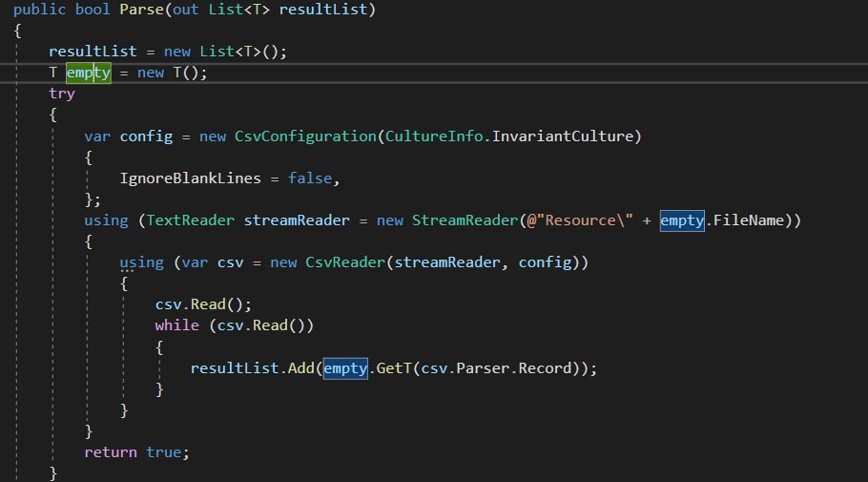
Task: Click the StreamReader constructor name
Action: (x=465, y=220)
